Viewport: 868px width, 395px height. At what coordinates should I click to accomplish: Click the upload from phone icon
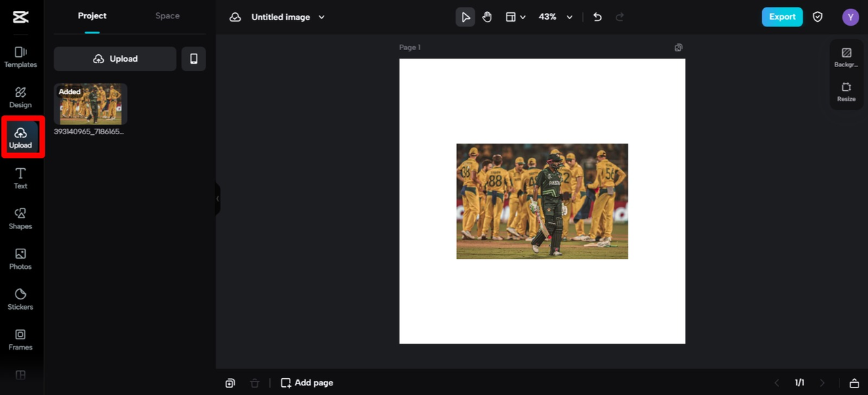tap(194, 59)
